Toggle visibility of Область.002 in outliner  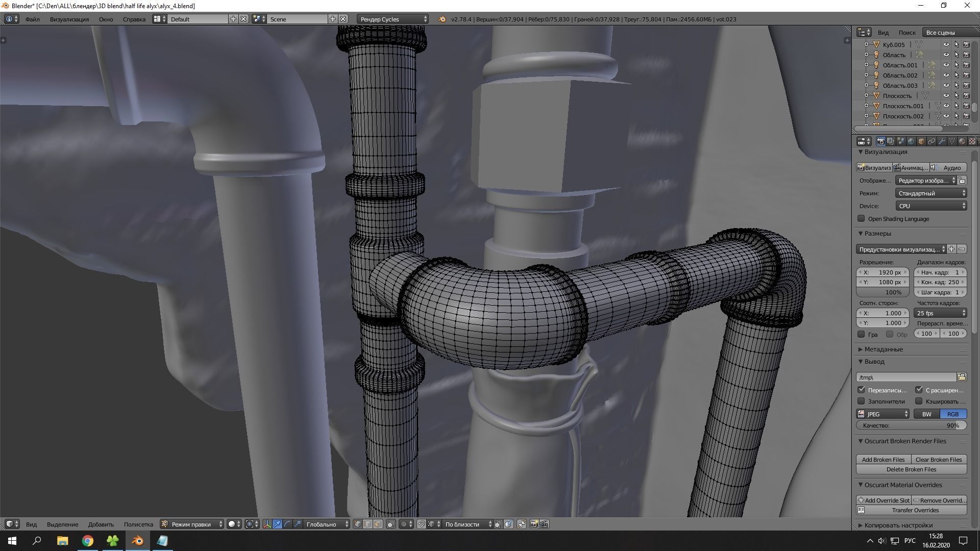946,75
